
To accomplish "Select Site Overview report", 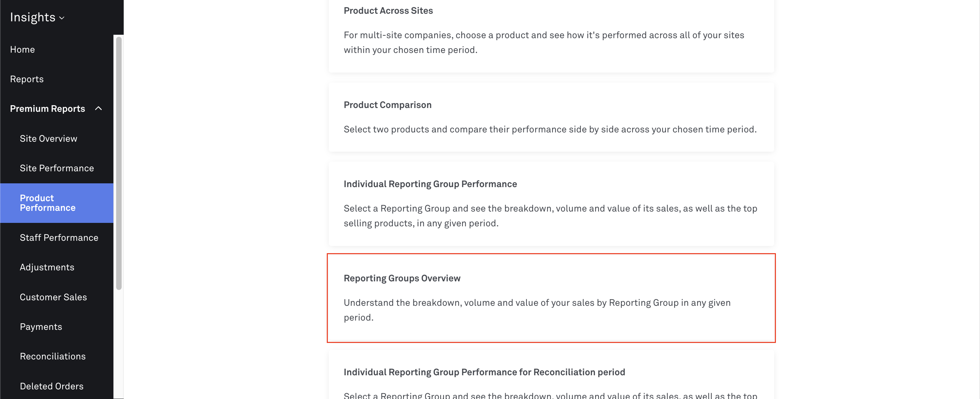I will [48, 138].
